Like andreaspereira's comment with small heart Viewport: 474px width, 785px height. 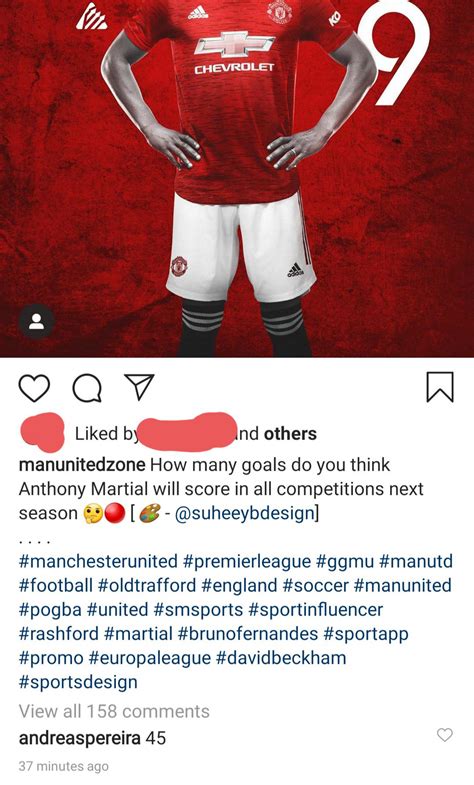[x=444, y=734]
